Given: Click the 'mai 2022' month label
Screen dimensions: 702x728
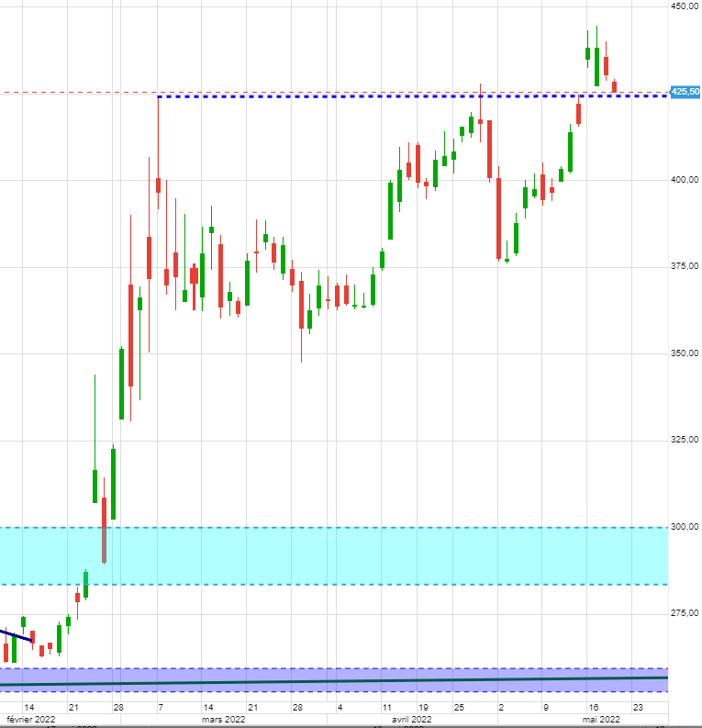Looking at the screenshot, I should coord(600,720).
